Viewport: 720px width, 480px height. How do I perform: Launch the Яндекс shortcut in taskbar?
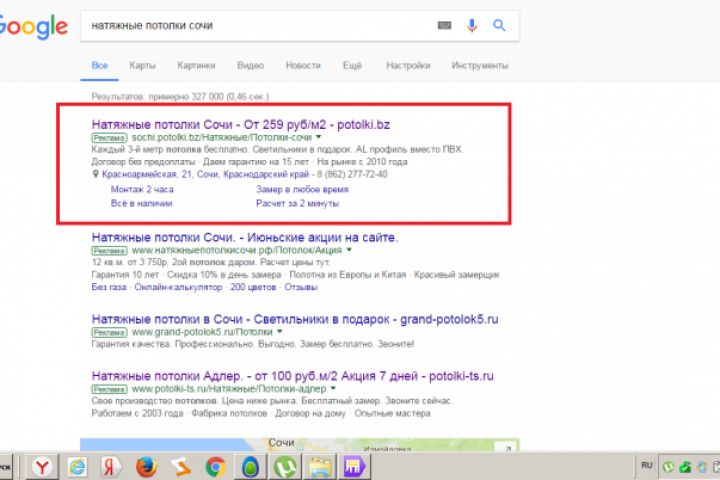point(111,467)
